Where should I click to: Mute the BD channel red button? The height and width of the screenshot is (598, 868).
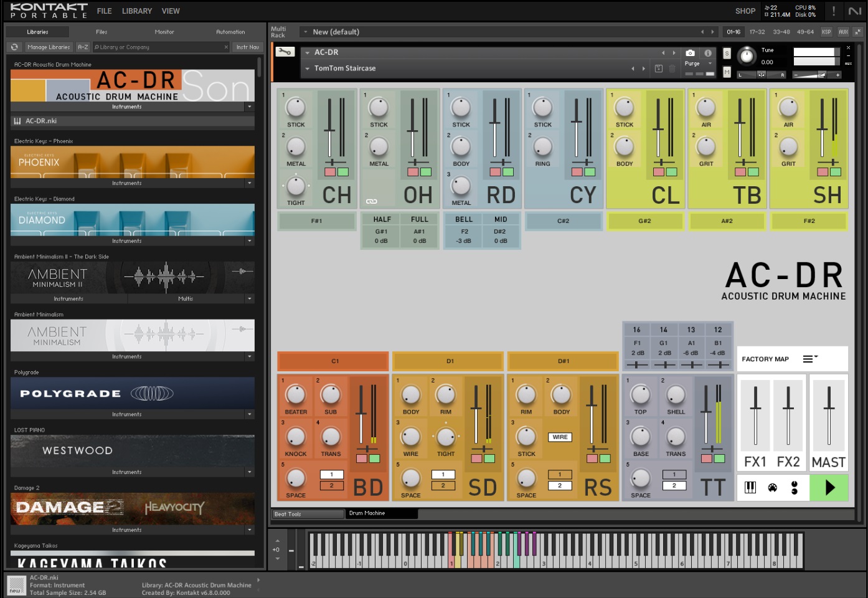point(362,459)
